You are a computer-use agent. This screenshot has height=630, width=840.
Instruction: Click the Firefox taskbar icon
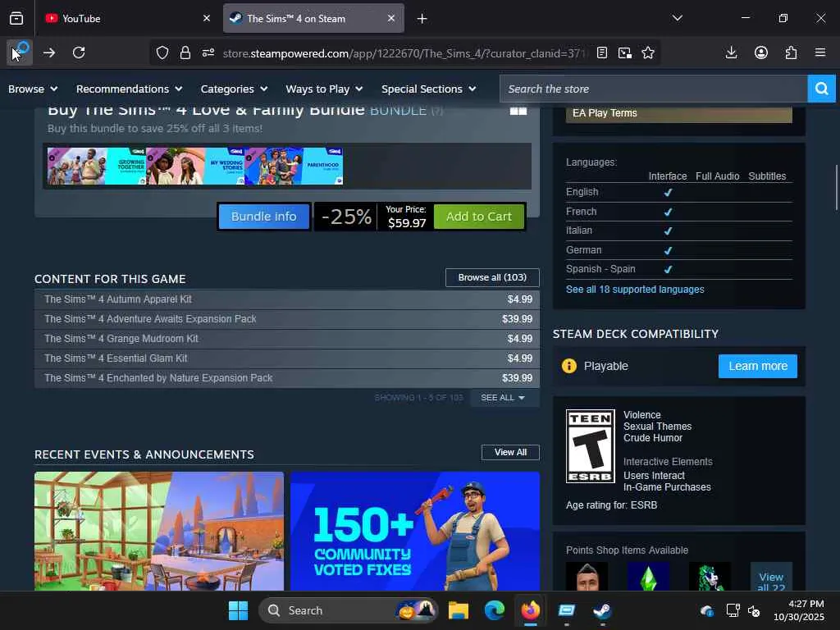click(x=531, y=610)
